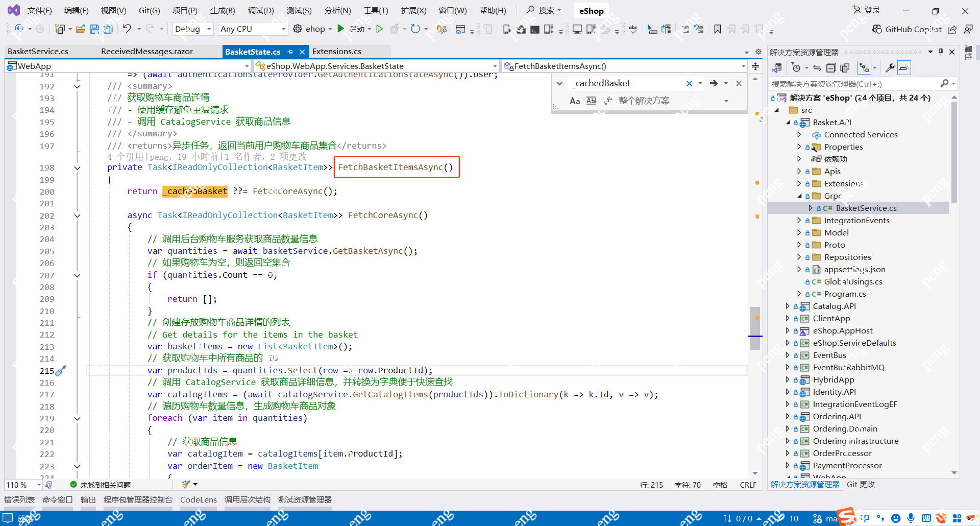Save all open files

tap(108, 29)
